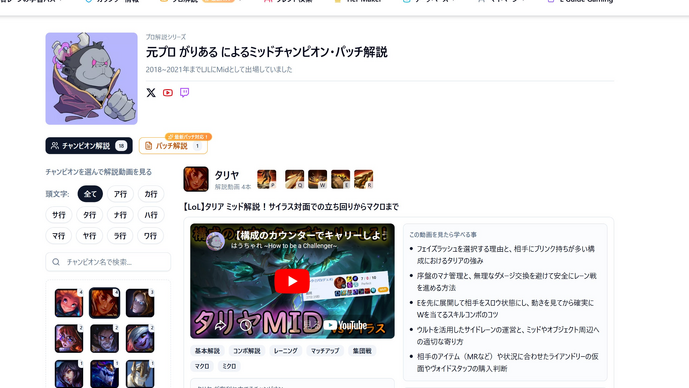Select the Orianna champion portrait

pos(140,303)
